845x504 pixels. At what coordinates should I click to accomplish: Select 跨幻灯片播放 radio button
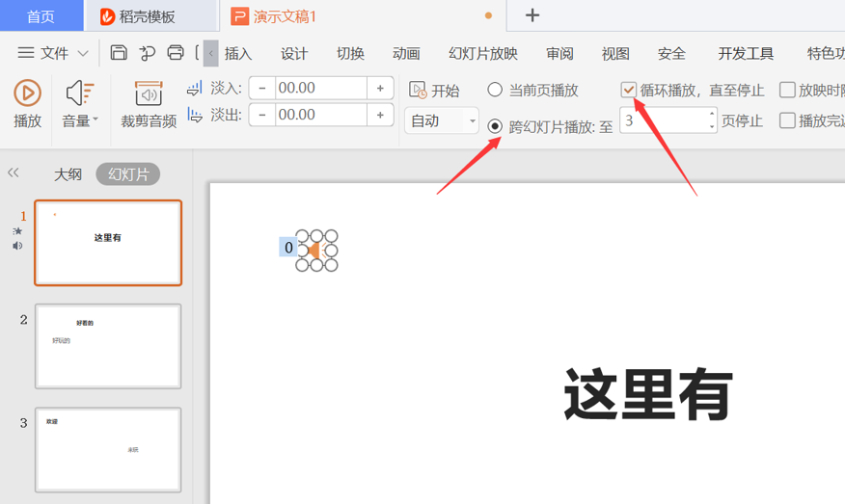(495, 126)
